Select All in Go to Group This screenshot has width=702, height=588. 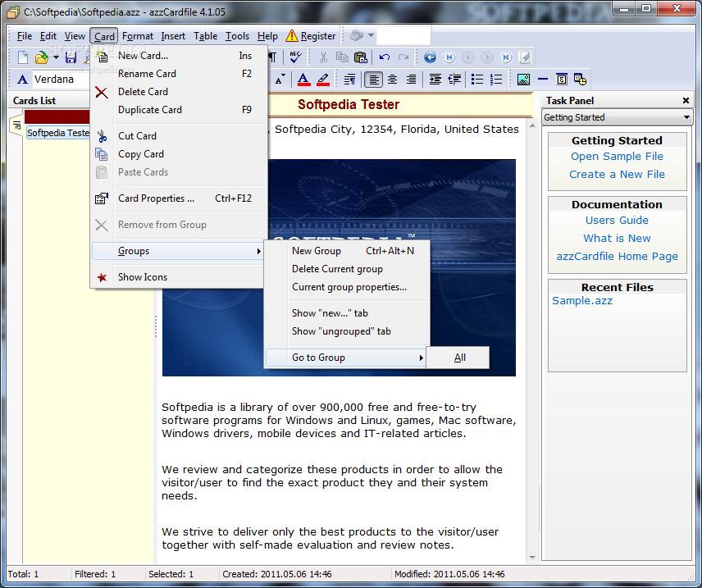coord(458,358)
